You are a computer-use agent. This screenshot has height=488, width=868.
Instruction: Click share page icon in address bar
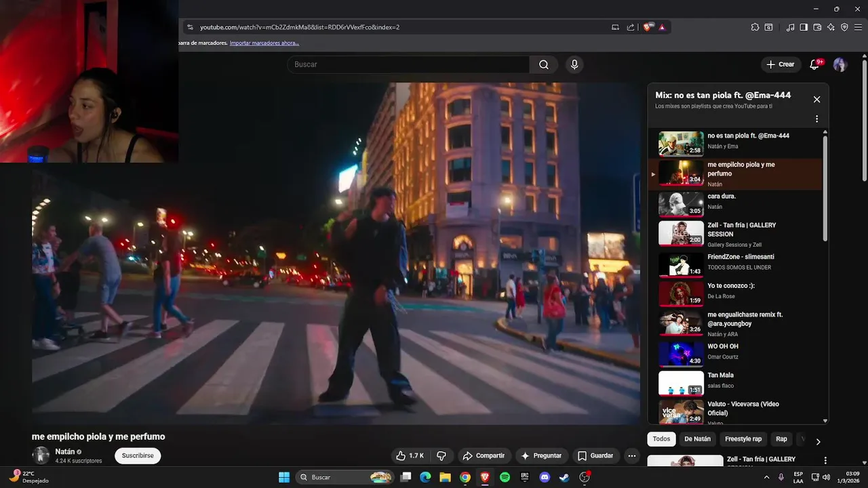tap(631, 27)
